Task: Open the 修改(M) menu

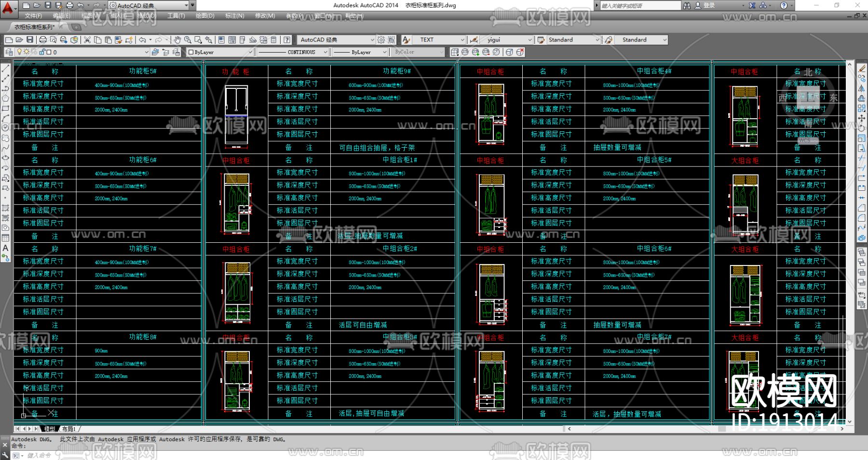Action: click(x=265, y=16)
